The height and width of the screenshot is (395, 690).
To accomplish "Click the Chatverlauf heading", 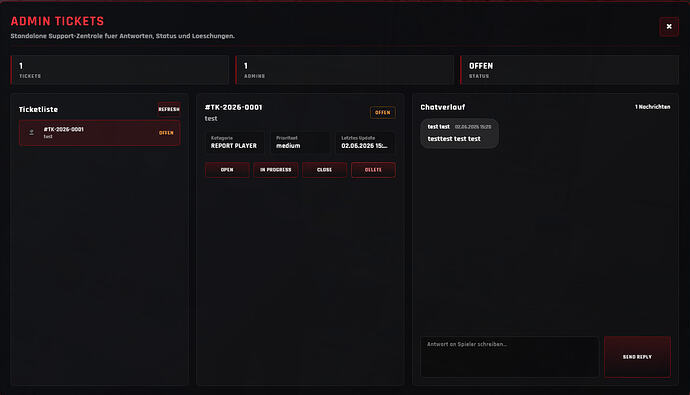I will point(443,107).
